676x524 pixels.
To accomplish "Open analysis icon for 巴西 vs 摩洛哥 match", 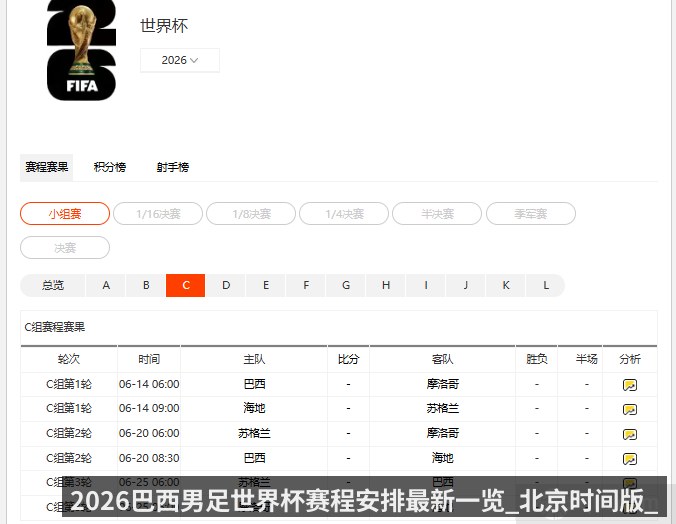I will click(x=629, y=385).
